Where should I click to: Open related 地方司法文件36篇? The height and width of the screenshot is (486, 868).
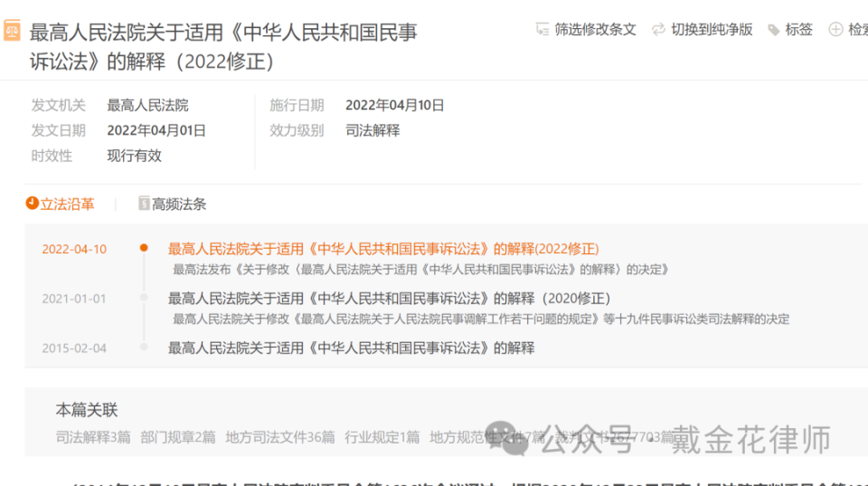point(280,437)
